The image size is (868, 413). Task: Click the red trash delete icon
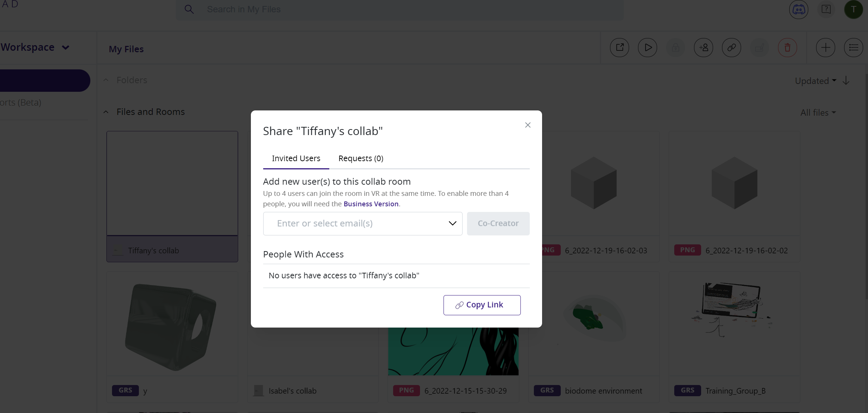tap(788, 47)
